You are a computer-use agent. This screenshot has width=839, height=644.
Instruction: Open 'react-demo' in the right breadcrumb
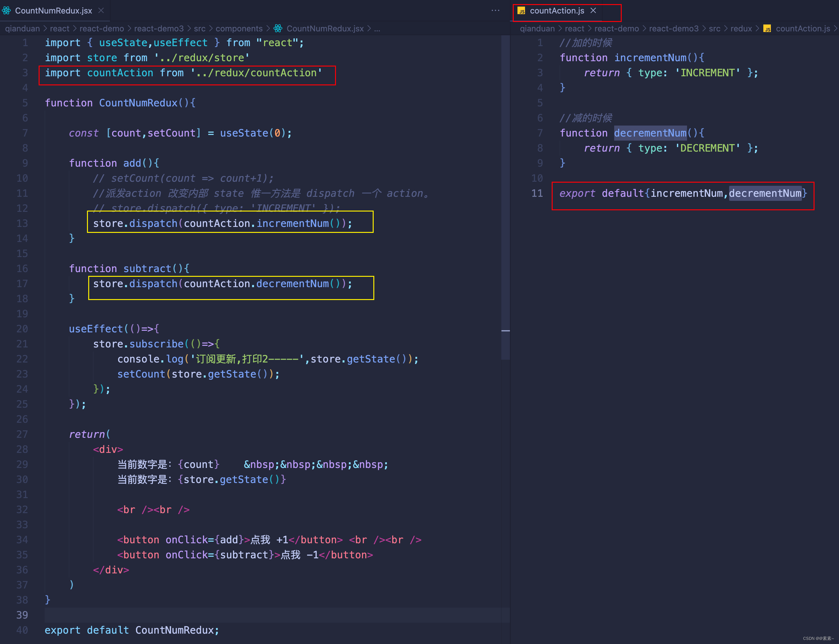[617, 28]
